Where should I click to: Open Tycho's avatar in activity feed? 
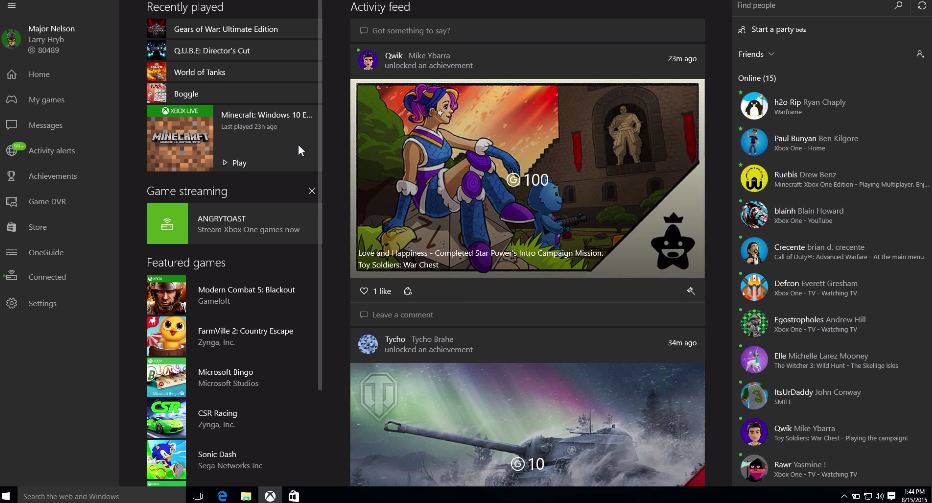(x=368, y=344)
